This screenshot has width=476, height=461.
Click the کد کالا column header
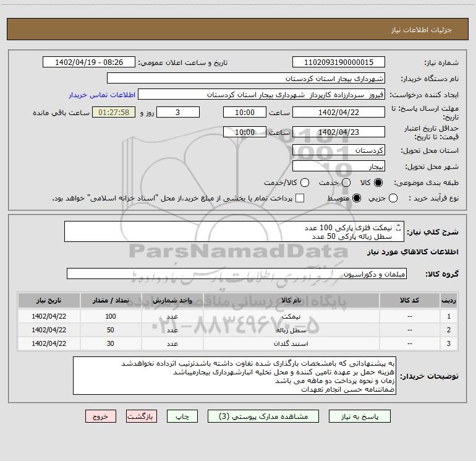pyautogui.click(x=409, y=300)
